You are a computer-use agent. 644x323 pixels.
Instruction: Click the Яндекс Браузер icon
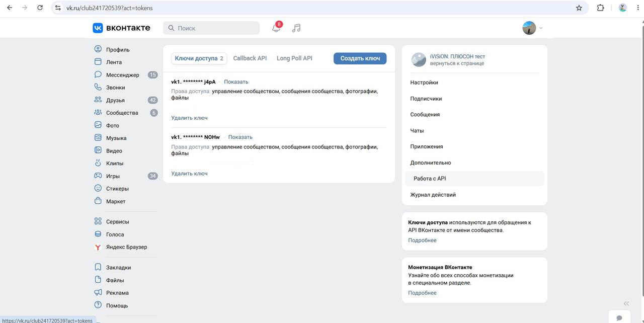tap(98, 247)
